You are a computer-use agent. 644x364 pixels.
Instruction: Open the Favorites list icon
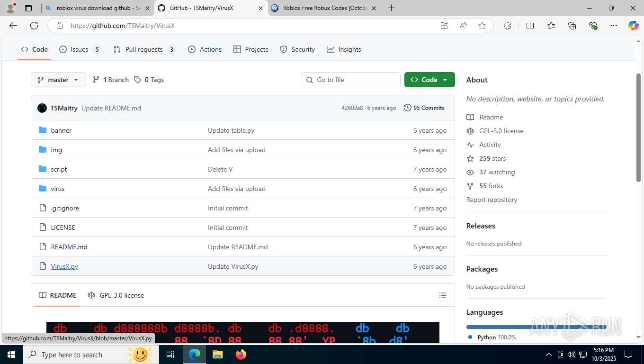pos(551,26)
